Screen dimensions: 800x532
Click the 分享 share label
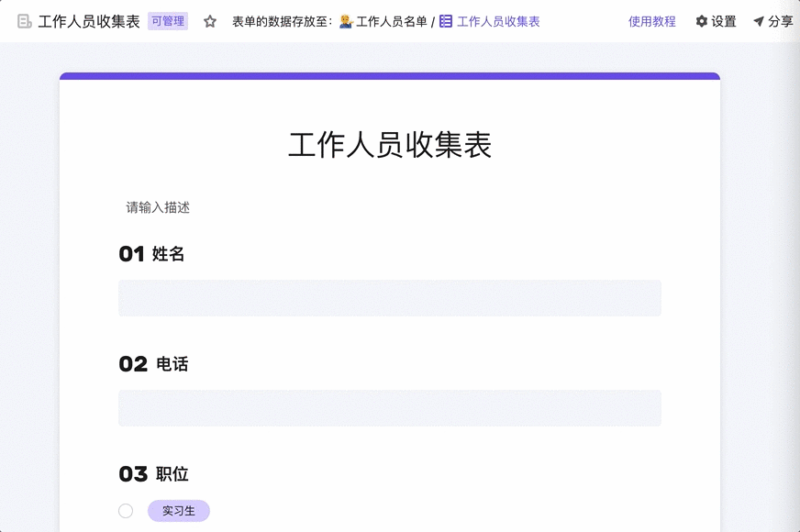click(781, 21)
